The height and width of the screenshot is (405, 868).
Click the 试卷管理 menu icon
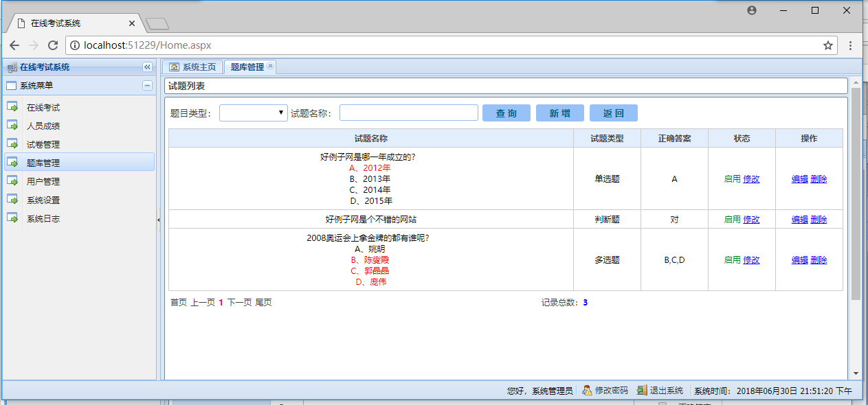click(x=12, y=144)
